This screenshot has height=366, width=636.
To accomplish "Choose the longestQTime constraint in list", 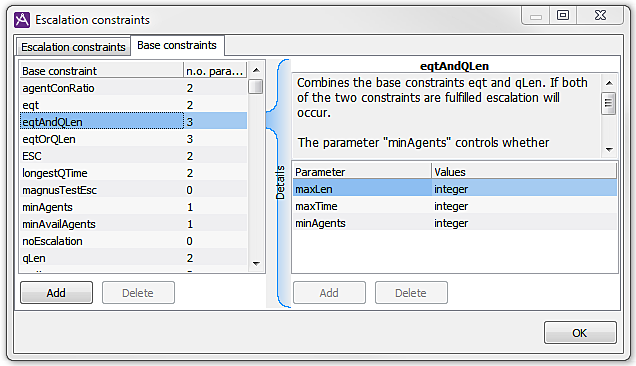I will [x=133, y=173].
